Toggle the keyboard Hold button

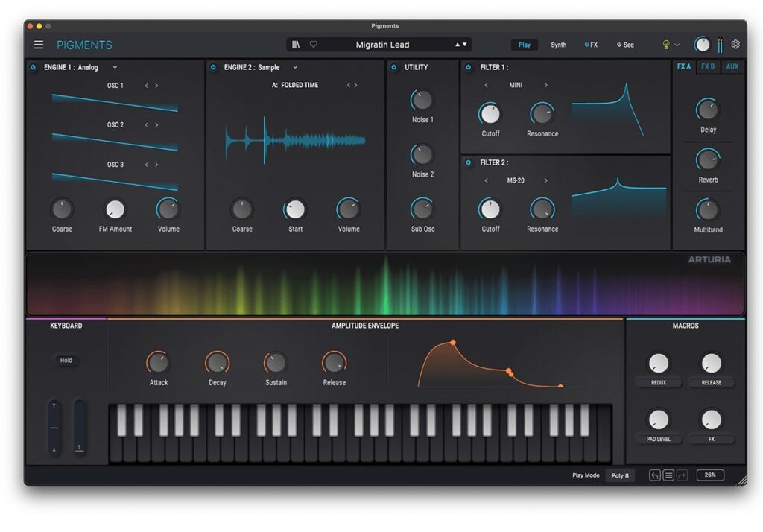(x=66, y=360)
